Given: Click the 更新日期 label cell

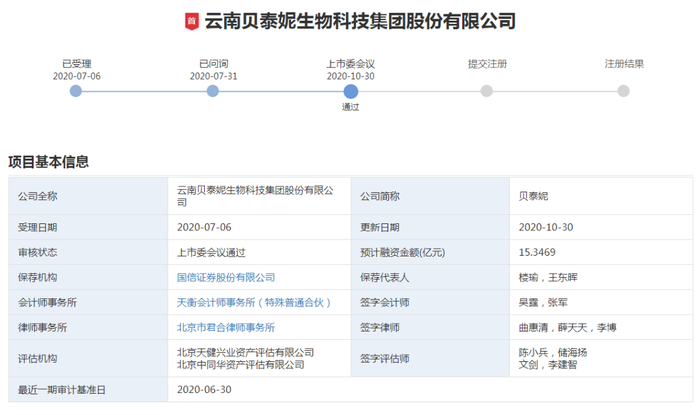Looking at the screenshot, I should pos(430,227).
